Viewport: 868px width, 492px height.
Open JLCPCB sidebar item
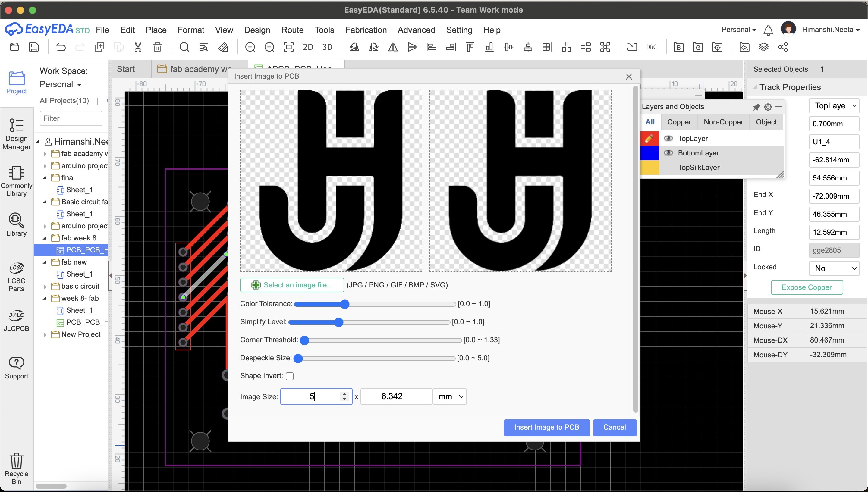16,321
